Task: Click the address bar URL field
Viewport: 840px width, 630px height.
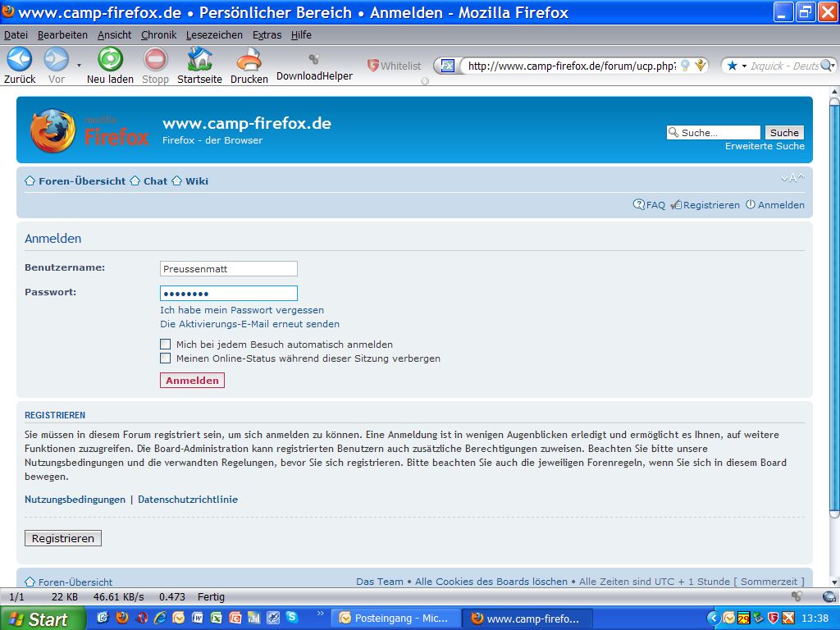Action: pos(571,66)
